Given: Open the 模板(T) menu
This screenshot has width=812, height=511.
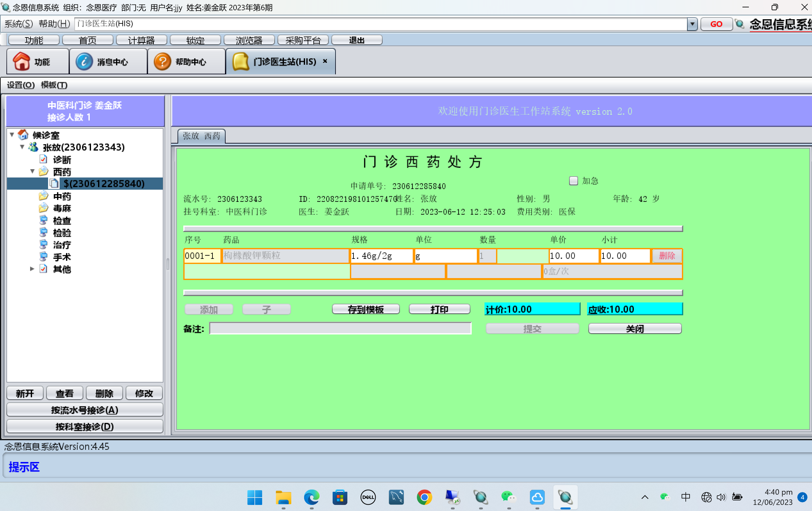Looking at the screenshot, I should pos(54,85).
